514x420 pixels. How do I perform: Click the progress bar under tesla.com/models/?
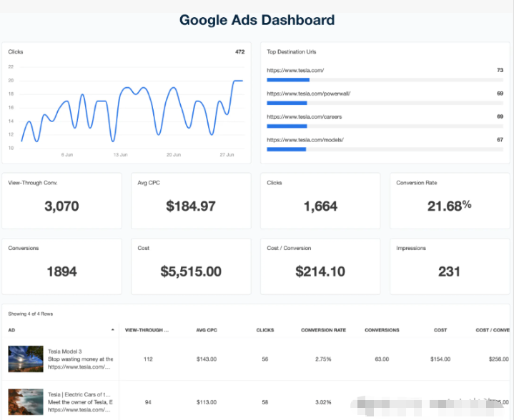tap(385, 149)
